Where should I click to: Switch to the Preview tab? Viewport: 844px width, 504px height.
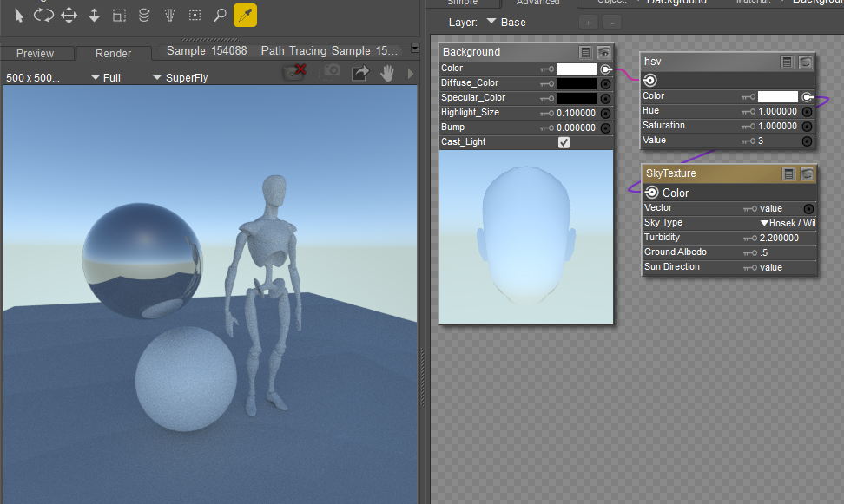(35, 54)
